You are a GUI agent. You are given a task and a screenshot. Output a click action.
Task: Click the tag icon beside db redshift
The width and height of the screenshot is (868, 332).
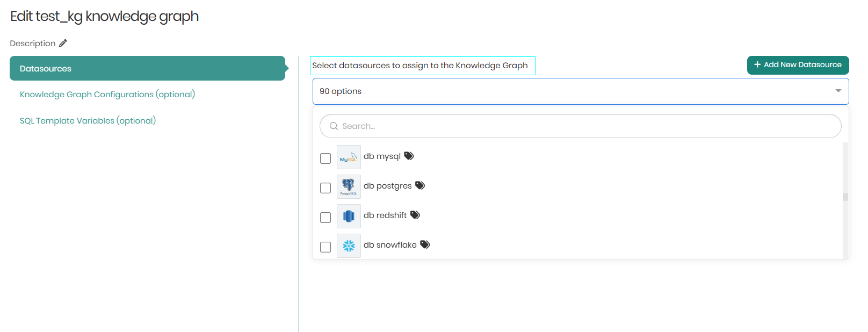(415, 215)
